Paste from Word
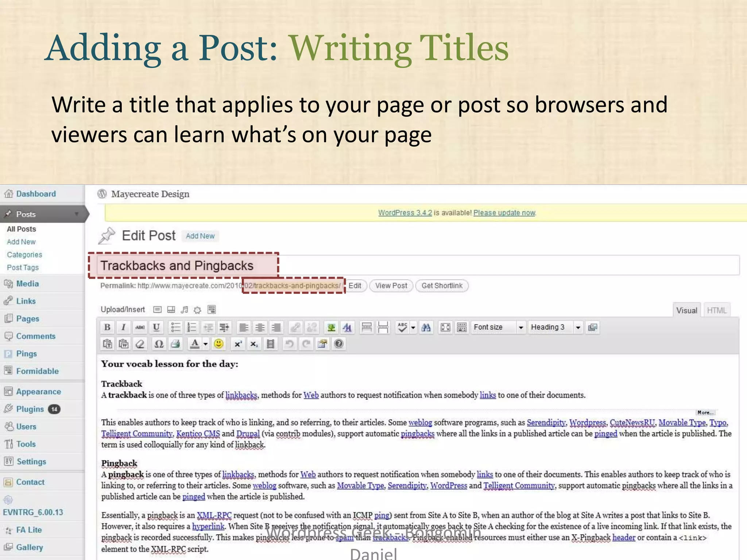The width and height of the screenshot is (747, 560). [124, 343]
